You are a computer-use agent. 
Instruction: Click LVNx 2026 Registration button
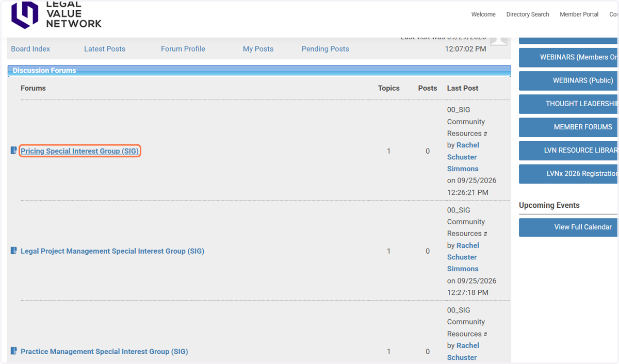568,174
